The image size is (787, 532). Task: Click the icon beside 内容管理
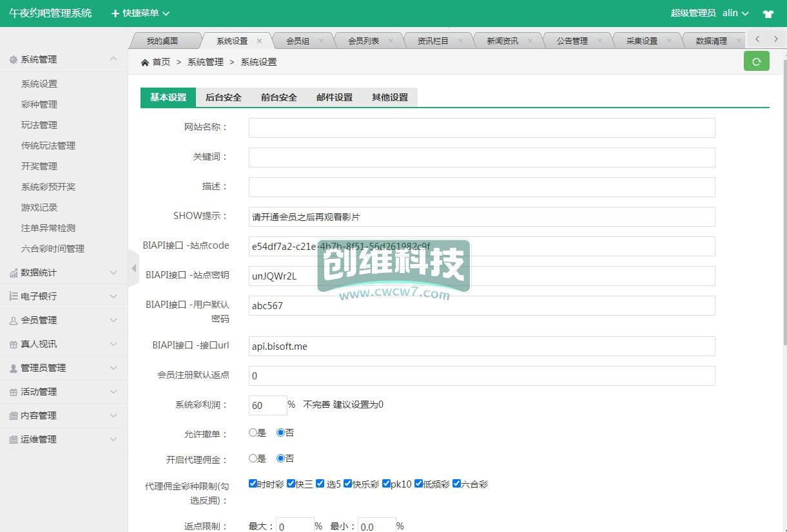point(14,415)
